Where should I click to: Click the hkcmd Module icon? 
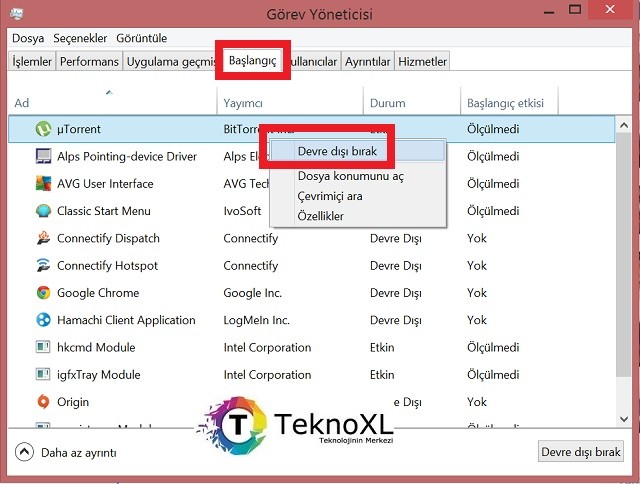[43, 347]
